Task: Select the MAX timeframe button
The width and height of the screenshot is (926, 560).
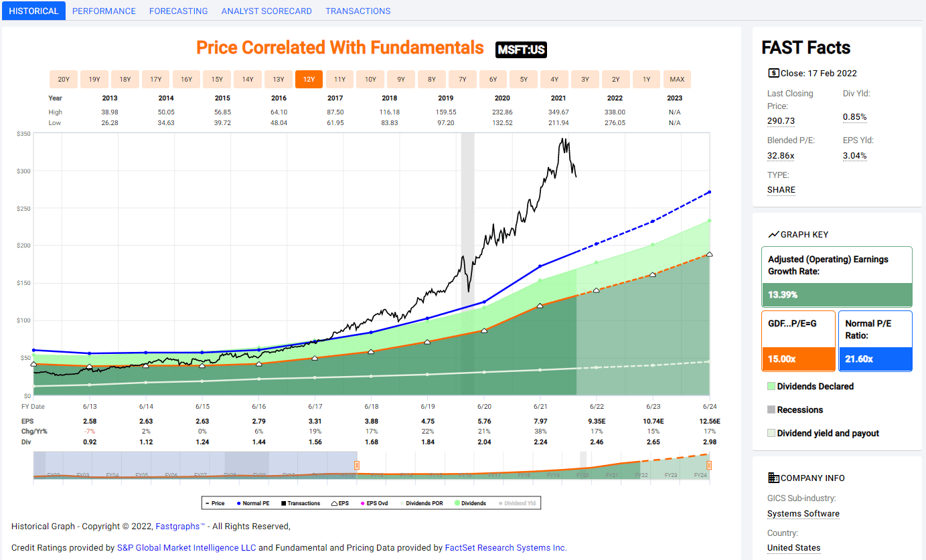Action: coord(677,79)
